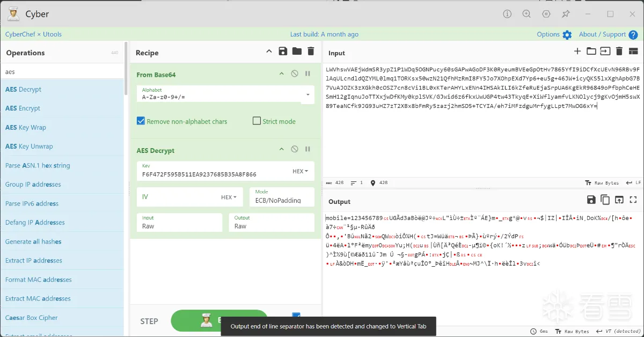Open the AES Output Raw dropdown
The width and height of the screenshot is (644, 337).
coord(272,223)
